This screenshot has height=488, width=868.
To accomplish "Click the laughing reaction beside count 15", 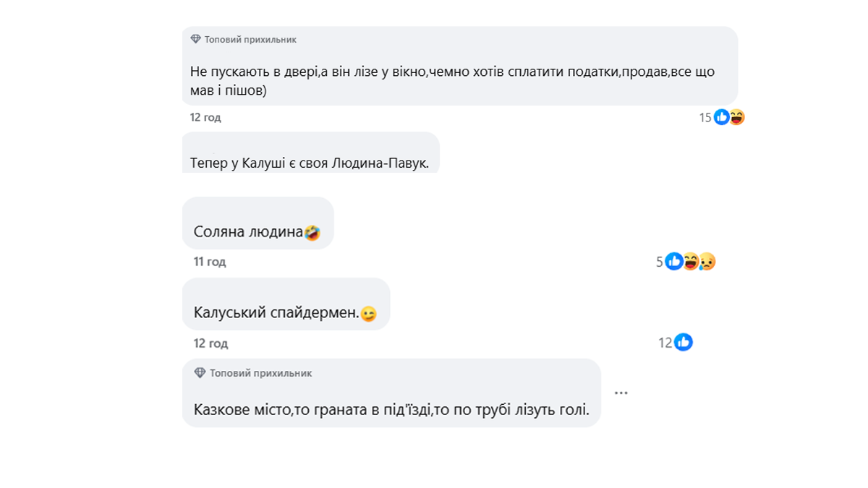I will click(737, 117).
